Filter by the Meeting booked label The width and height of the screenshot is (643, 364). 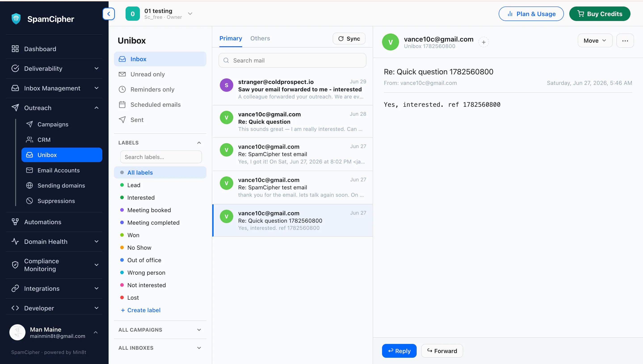[160, 210]
